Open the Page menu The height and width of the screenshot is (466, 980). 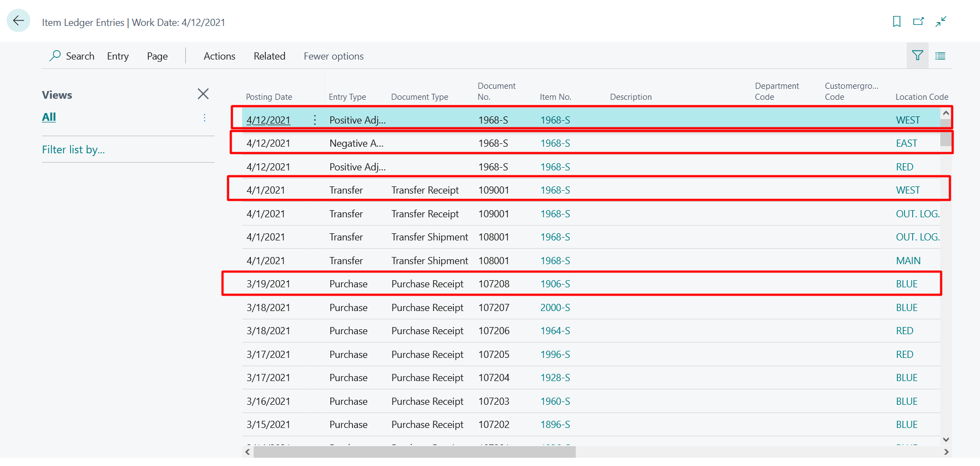click(x=157, y=56)
